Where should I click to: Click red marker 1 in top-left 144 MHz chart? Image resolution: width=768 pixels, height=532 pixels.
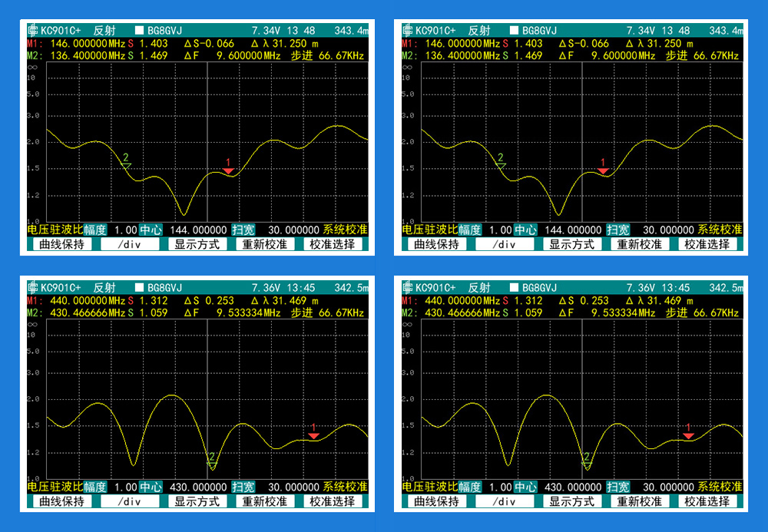(228, 170)
